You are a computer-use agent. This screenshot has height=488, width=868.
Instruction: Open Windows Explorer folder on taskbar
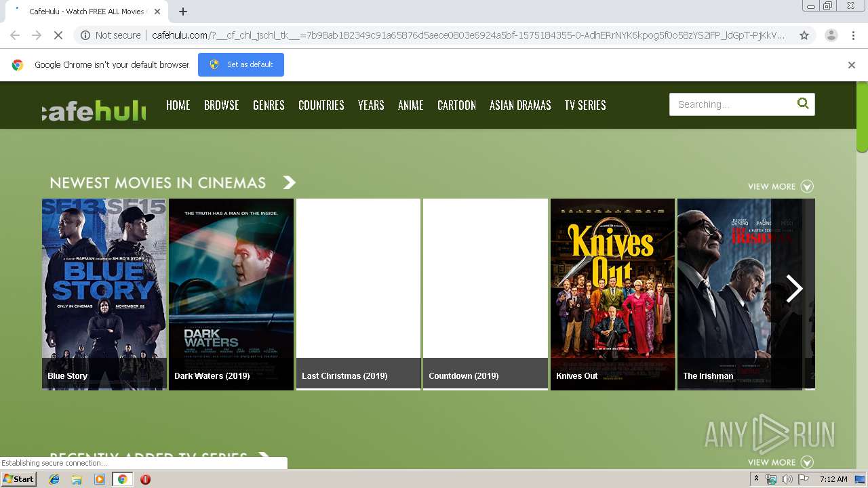pos(77,479)
